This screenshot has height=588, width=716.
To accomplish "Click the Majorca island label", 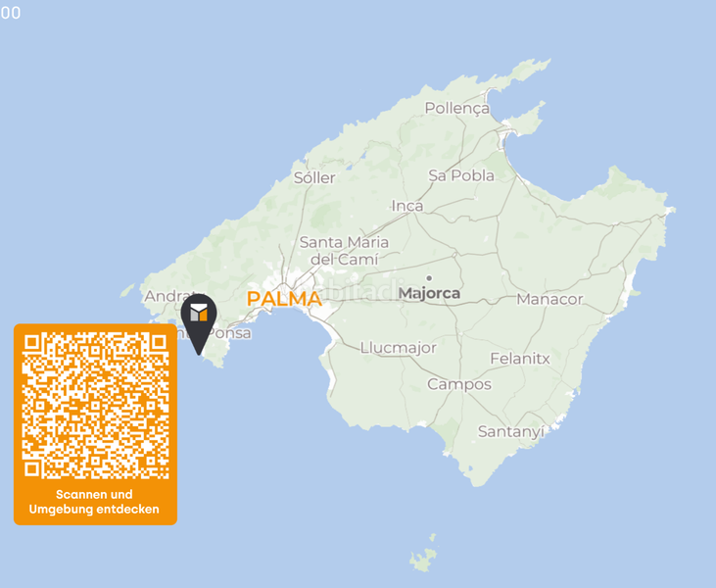I will (x=429, y=293).
